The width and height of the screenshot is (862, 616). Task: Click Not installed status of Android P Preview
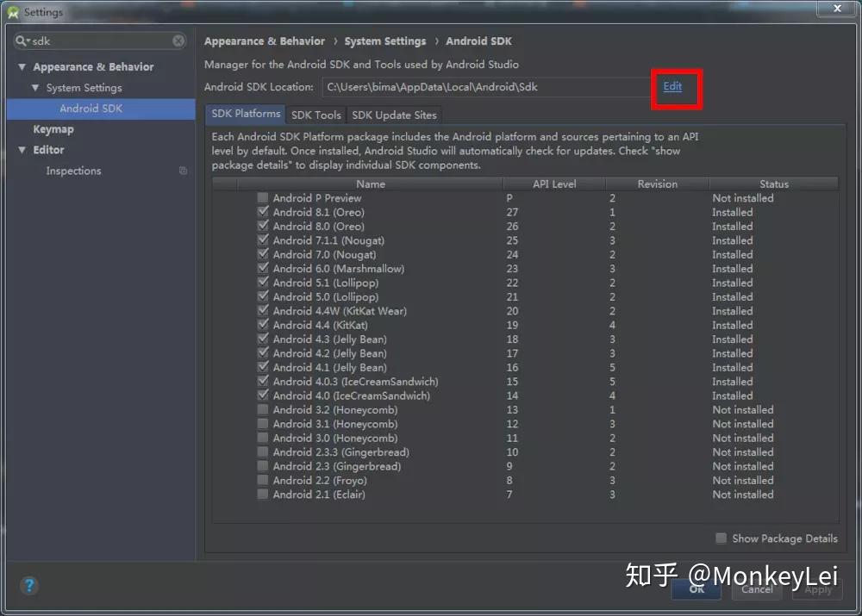pos(743,198)
